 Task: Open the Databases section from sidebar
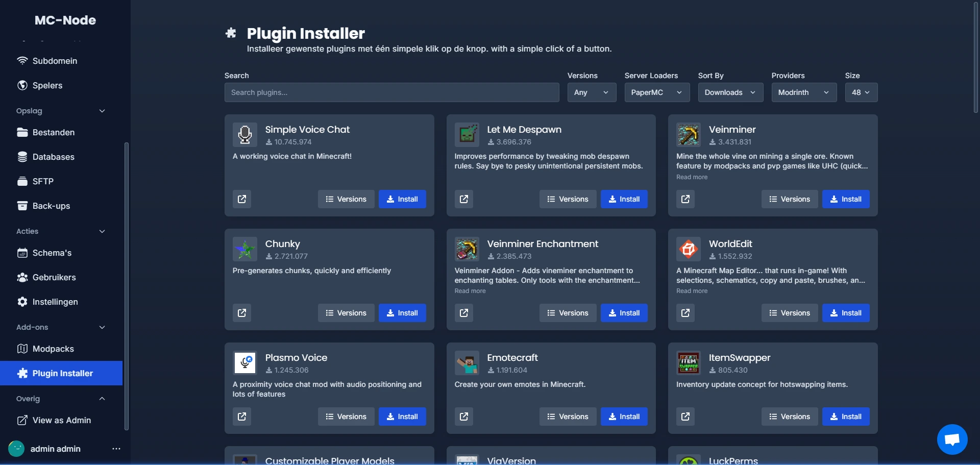[x=53, y=157]
